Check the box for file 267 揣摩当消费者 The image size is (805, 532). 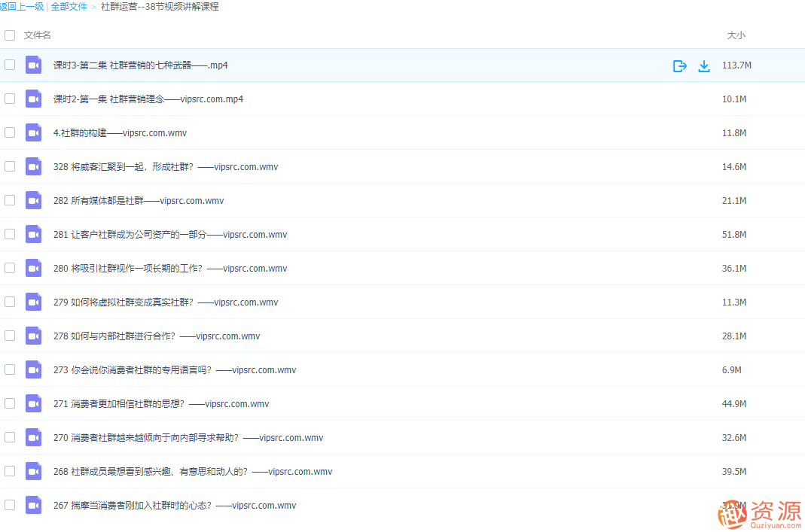[x=10, y=505]
